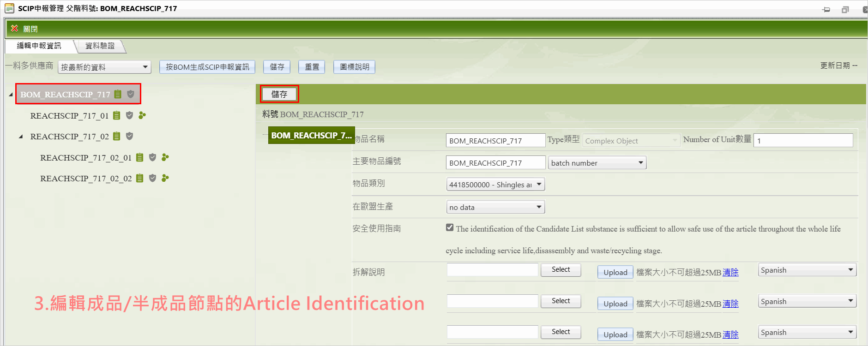This screenshot has height=346, width=868.
Task: Click the pin window icon in title bar
Action: [826, 10]
